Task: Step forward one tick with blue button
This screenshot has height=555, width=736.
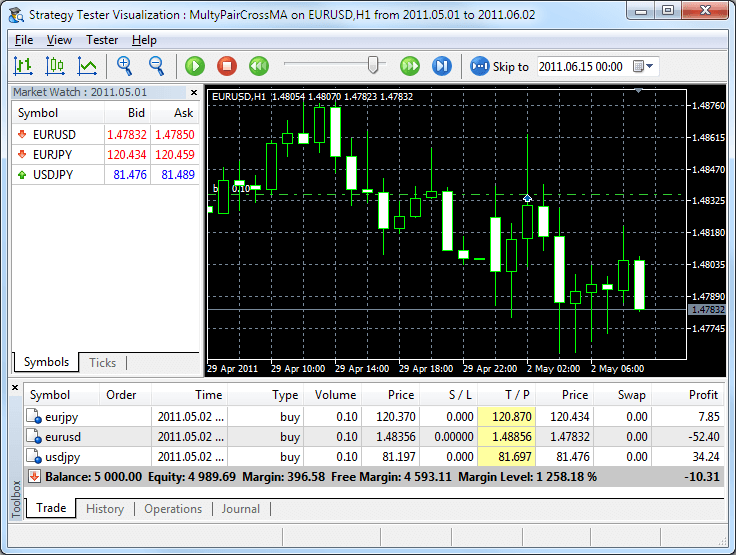Action: pyautogui.click(x=442, y=66)
